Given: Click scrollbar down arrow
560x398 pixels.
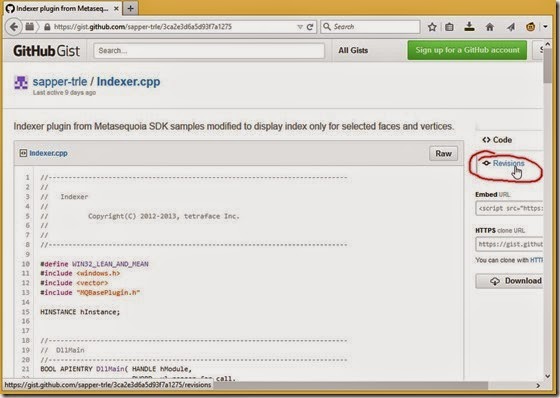Looking at the screenshot, I should click(548, 376).
